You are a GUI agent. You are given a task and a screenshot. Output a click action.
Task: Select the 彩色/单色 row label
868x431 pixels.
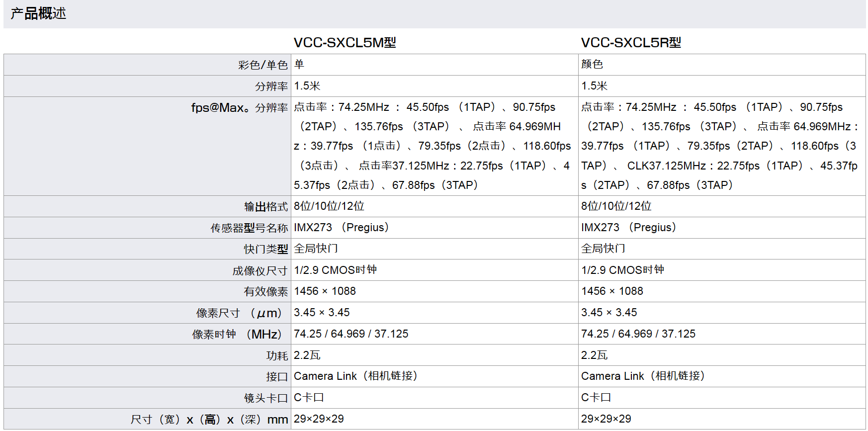click(x=263, y=65)
